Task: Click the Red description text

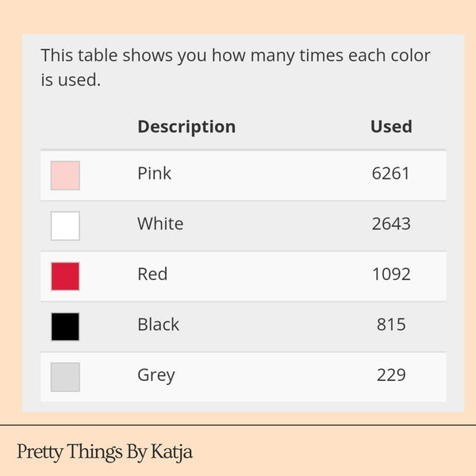Action: 152,274
